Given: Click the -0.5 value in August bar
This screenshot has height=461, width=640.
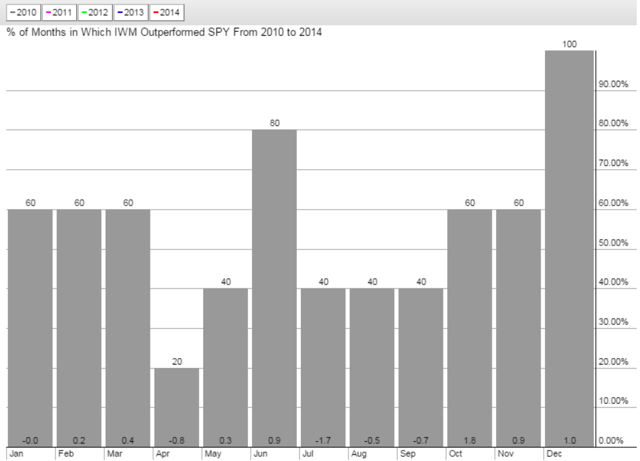Looking at the screenshot, I should coord(372,441).
